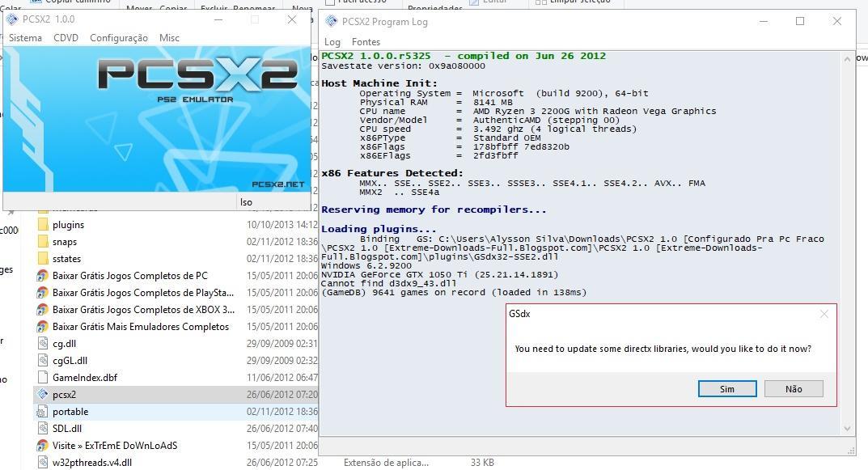Select the sstates folder name
The height and width of the screenshot is (470, 868).
click(66, 259)
